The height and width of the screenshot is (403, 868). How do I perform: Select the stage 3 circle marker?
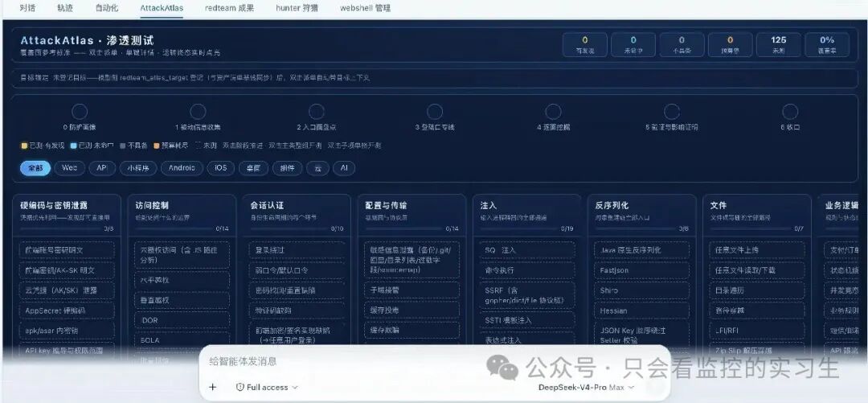435,112
